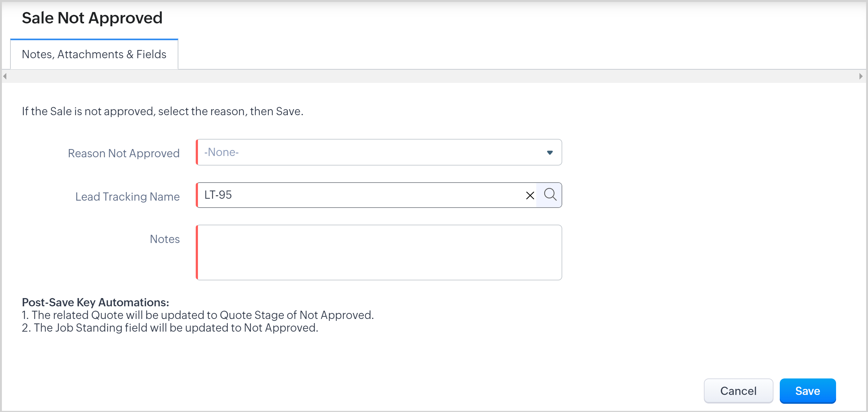Image resolution: width=868 pixels, height=412 pixels.
Task: Click the left scroll arrow below the tab
Action: pos(5,77)
